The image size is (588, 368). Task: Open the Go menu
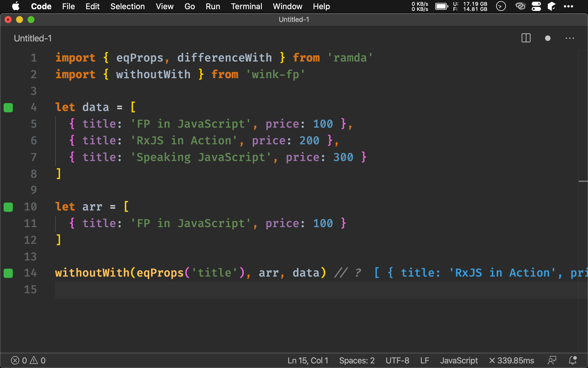click(x=189, y=6)
